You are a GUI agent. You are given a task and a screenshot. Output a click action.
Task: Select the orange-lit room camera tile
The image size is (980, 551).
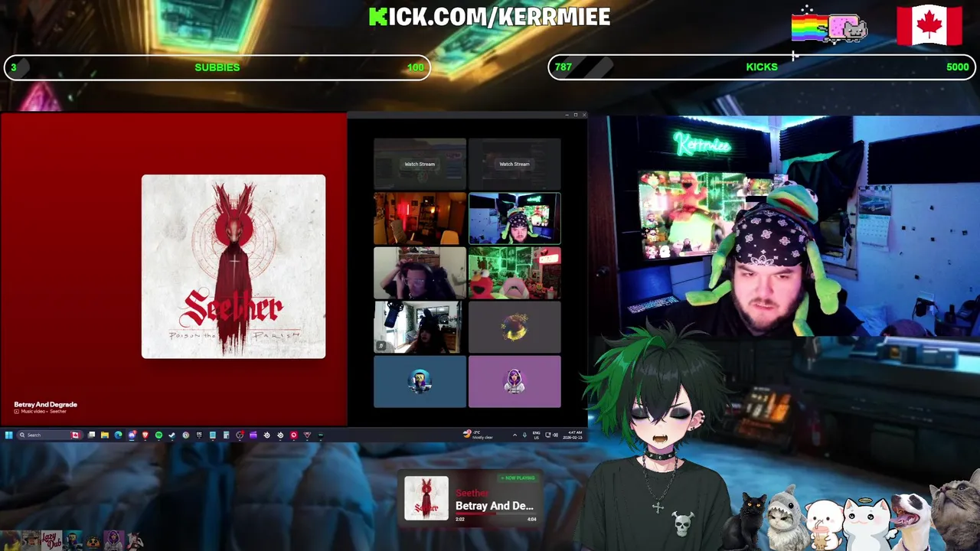point(420,218)
